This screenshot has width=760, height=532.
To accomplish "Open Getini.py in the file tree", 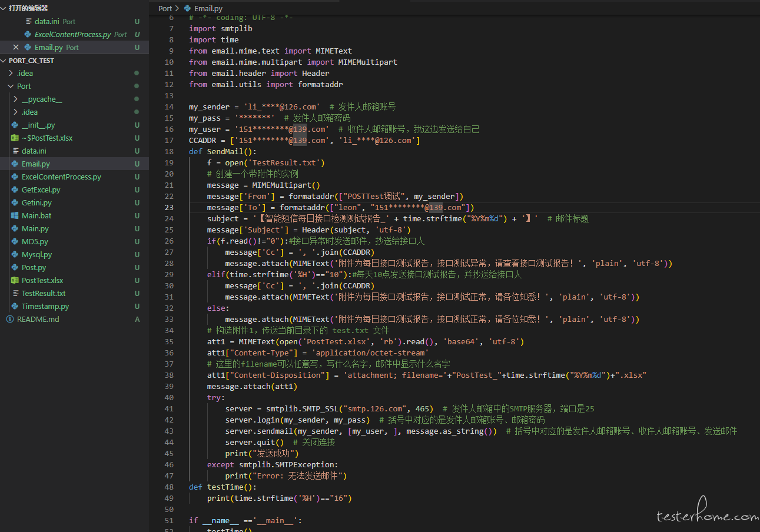I will [x=36, y=203].
